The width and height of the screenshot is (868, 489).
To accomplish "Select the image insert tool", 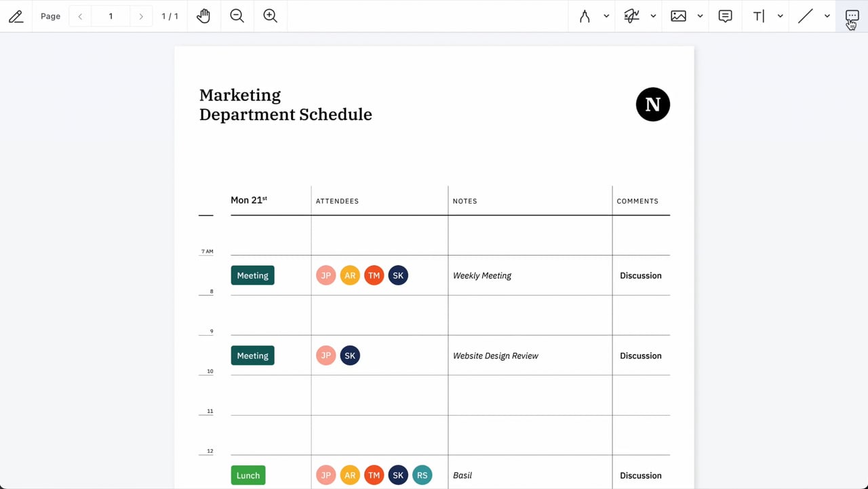I will click(678, 16).
